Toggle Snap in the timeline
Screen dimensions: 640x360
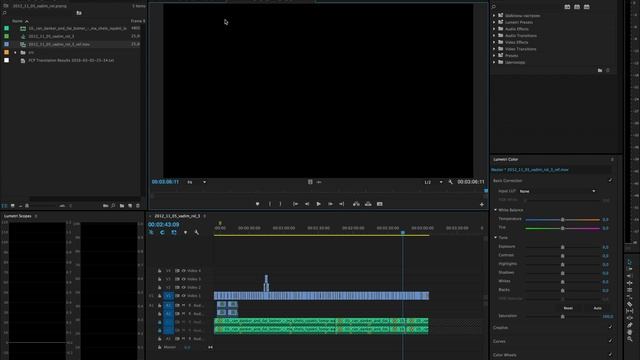[x=162, y=232]
